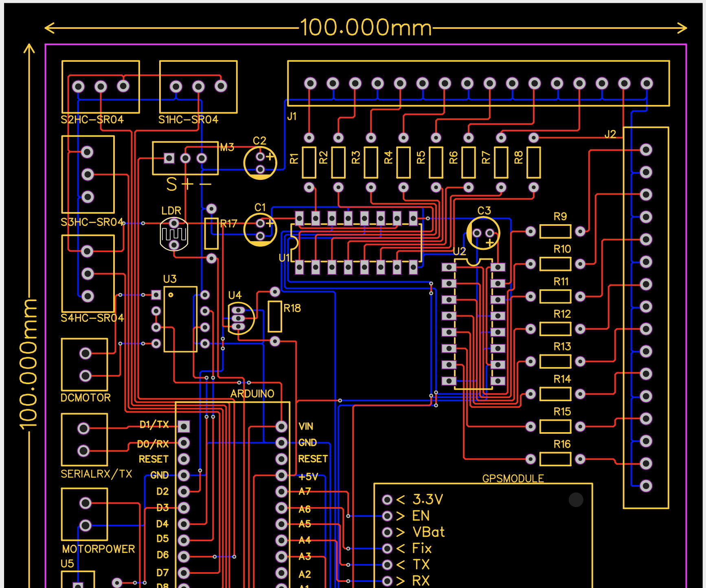Pick the S3HC-SR04 connector label
Viewport: 706px width, 588px height.
92,222
